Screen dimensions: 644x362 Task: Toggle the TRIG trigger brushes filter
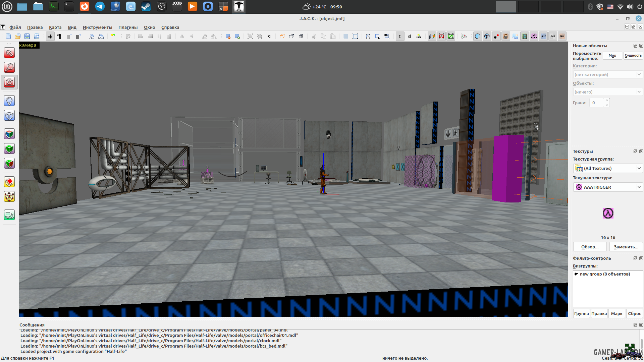(x=562, y=37)
